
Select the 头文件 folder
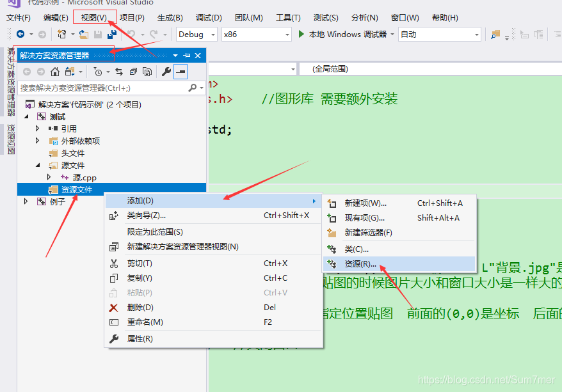73,153
